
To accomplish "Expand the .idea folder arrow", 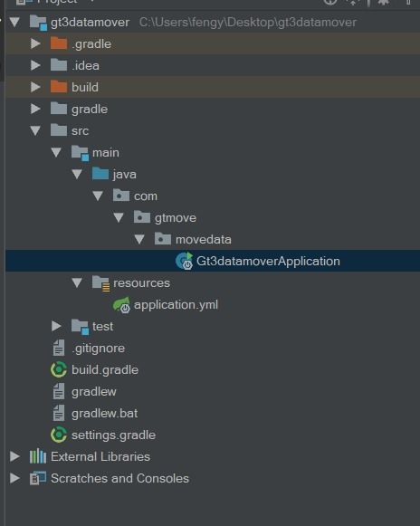I will (35, 65).
